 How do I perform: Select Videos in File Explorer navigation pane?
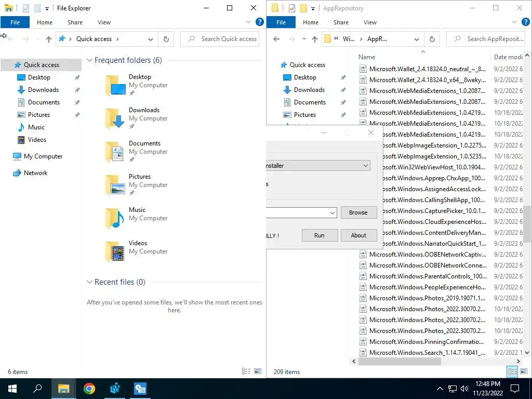click(37, 139)
